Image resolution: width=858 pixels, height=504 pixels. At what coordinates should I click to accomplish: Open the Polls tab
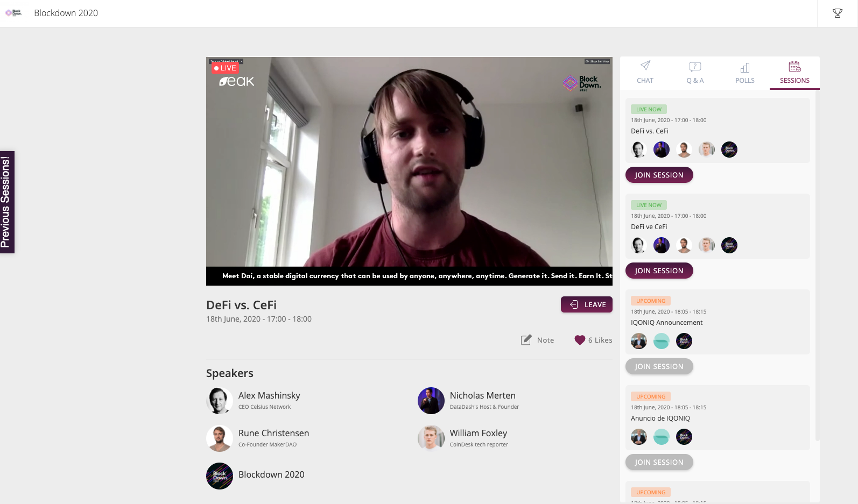click(x=745, y=73)
